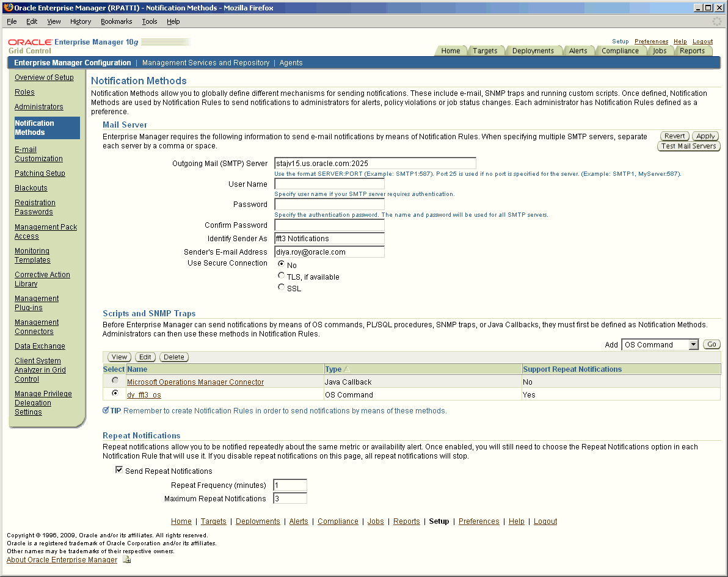Switch to the Compliance tab
This screenshot has width=728, height=577.
(x=620, y=51)
